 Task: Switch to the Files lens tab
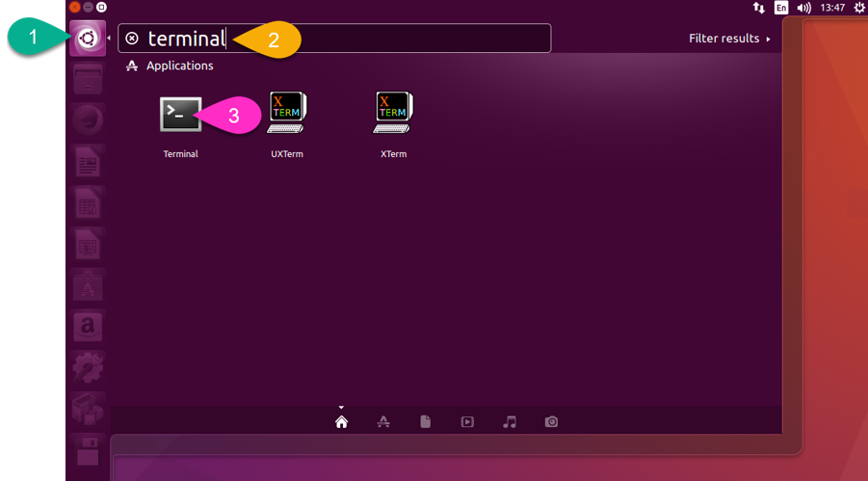pos(425,422)
